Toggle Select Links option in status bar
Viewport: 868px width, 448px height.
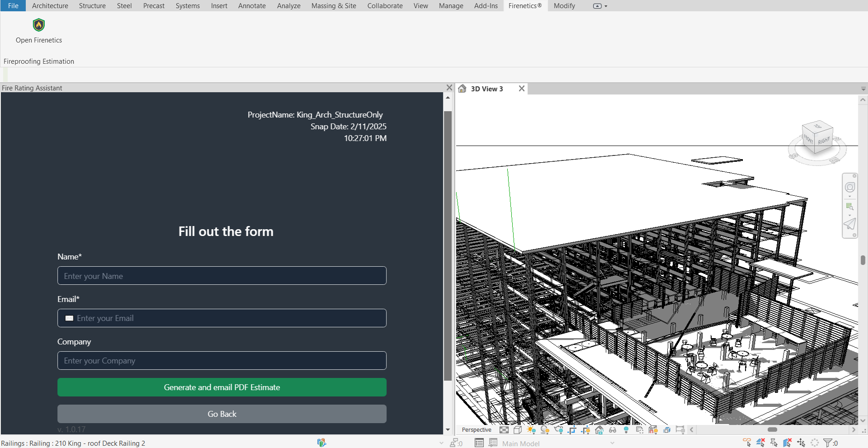click(747, 443)
